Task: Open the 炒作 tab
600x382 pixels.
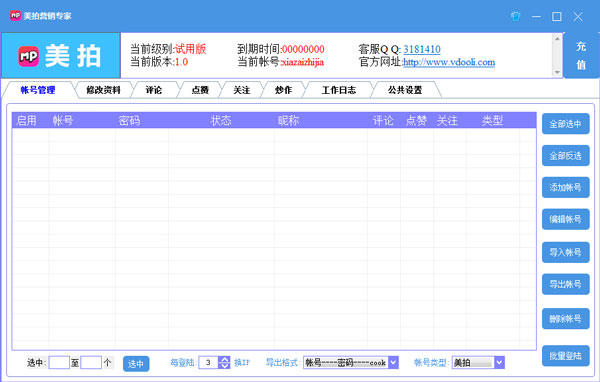Action: [284, 90]
